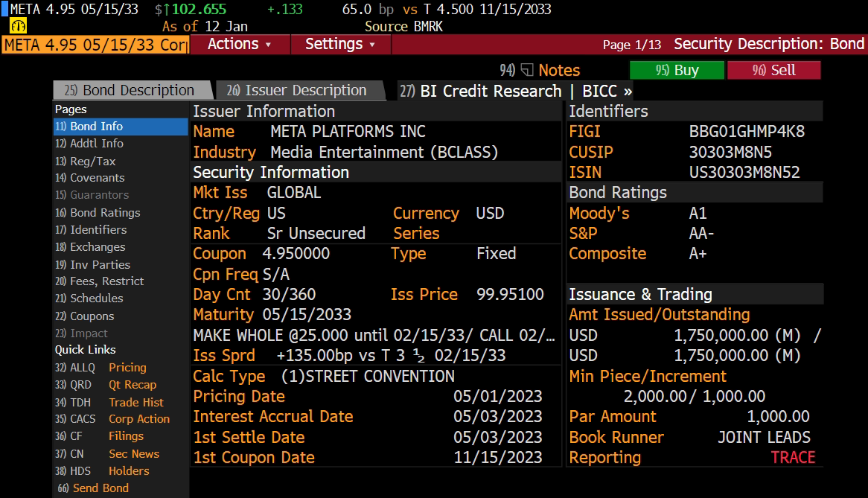Click the Coupon value '4.950000'

pos(296,254)
